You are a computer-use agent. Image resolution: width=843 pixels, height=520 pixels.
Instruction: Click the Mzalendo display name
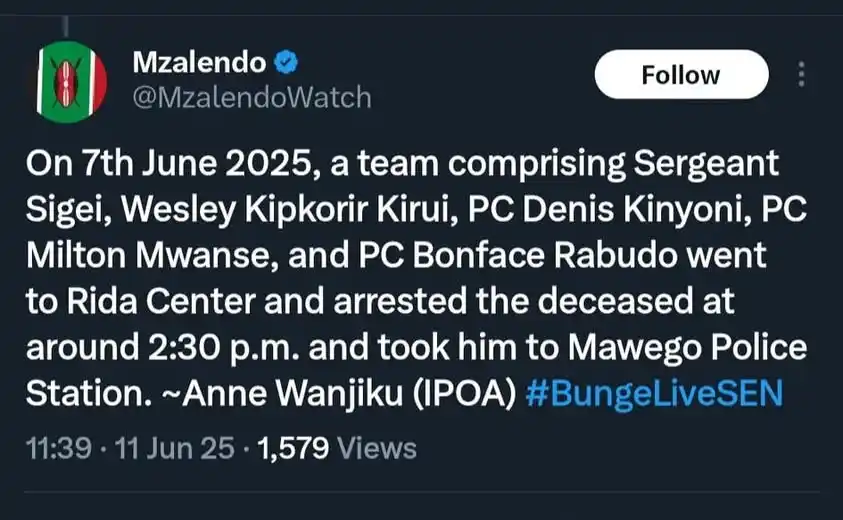point(199,62)
